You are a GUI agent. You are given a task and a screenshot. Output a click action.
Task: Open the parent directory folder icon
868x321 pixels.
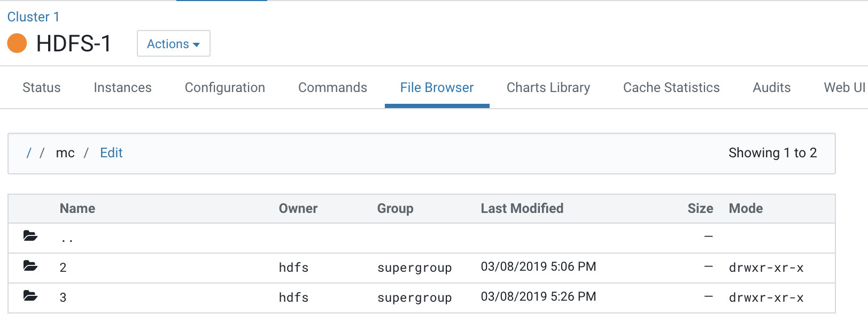tap(30, 236)
